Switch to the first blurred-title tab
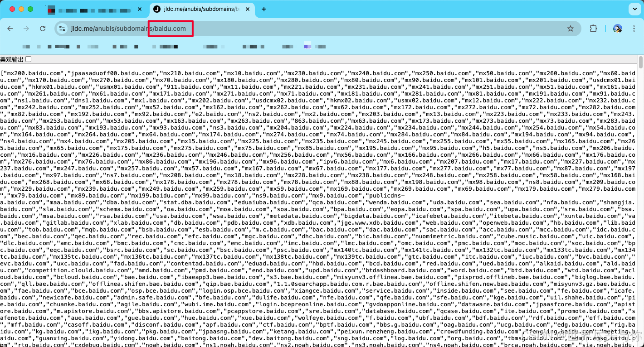This screenshot has height=347, width=644. pyautogui.click(x=95, y=9)
